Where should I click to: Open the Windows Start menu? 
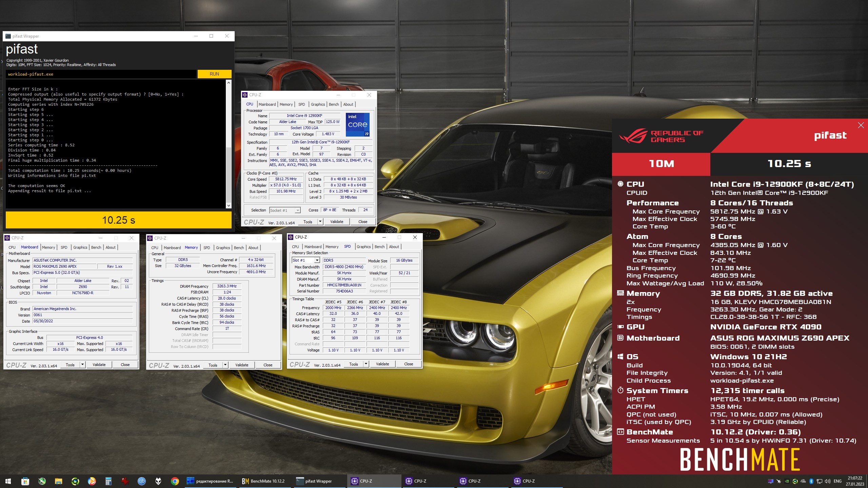click(8, 481)
